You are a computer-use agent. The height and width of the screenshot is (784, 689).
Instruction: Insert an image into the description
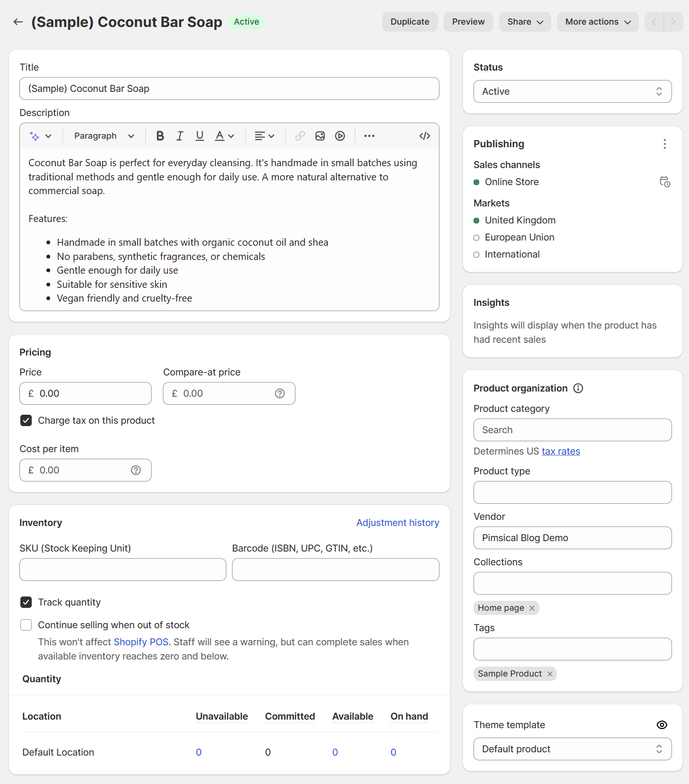point(320,136)
